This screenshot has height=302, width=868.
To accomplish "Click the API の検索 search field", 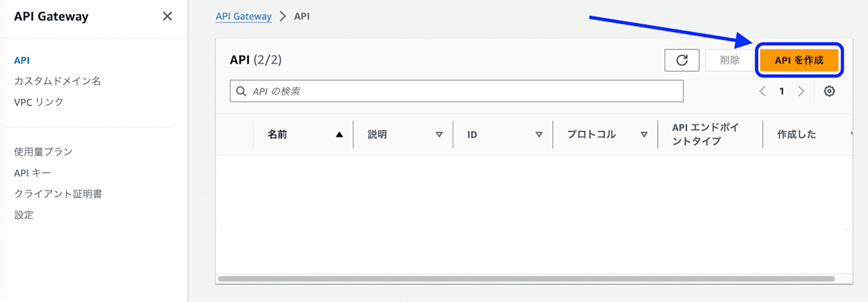I will tap(456, 91).
